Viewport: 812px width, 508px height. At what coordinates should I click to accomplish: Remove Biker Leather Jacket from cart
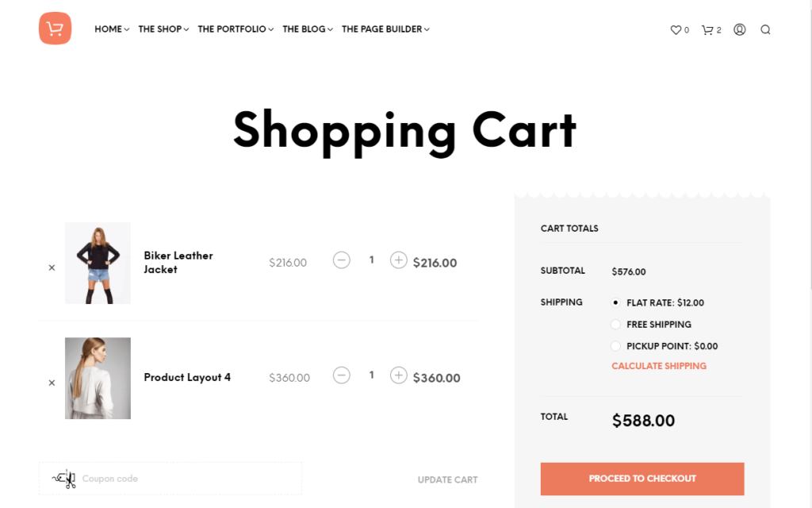click(52, 267)
